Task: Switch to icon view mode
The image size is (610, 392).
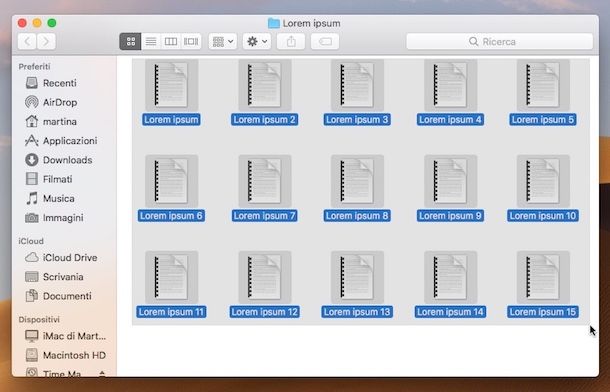Action: [x=130, y=41]
